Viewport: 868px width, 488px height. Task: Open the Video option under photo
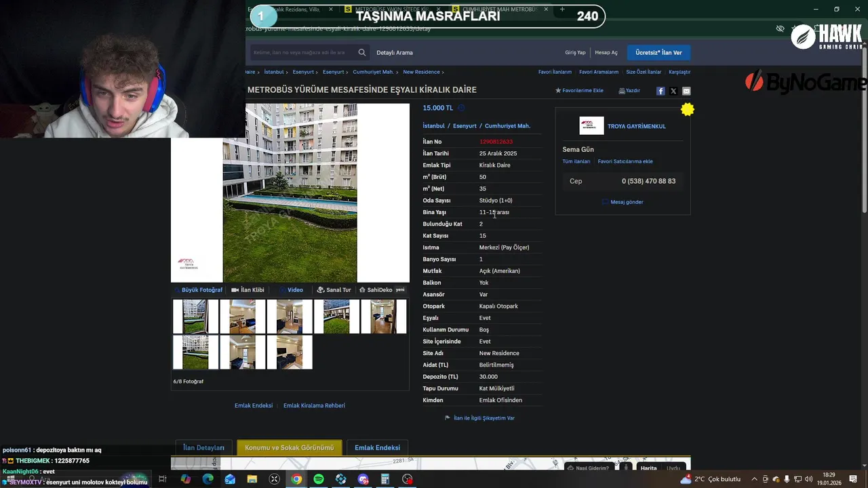pos(290,290)
